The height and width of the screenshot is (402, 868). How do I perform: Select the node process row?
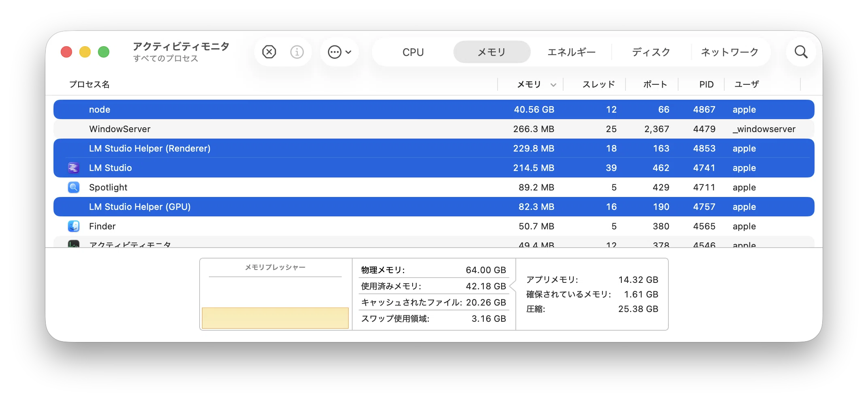pos(434,109)
